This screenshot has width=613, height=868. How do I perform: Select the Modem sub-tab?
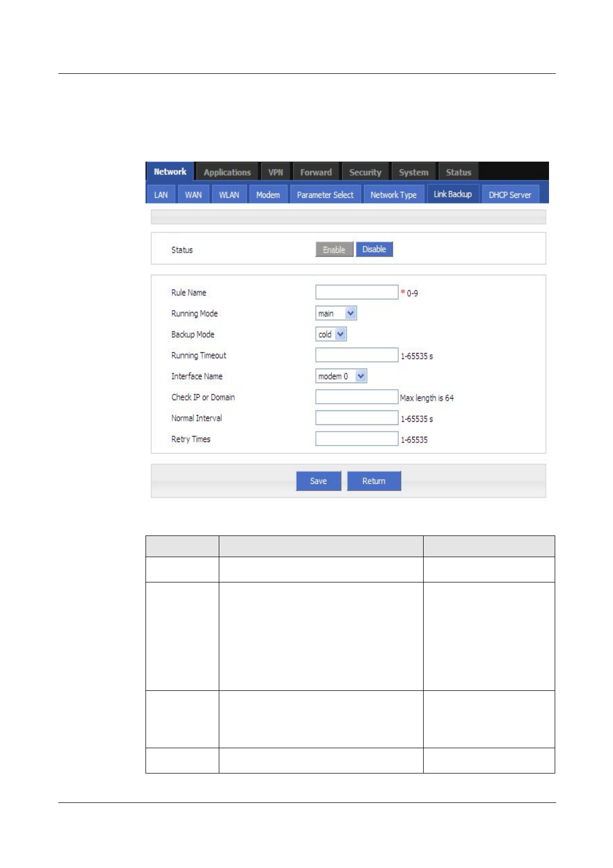[x=268, y=195]
